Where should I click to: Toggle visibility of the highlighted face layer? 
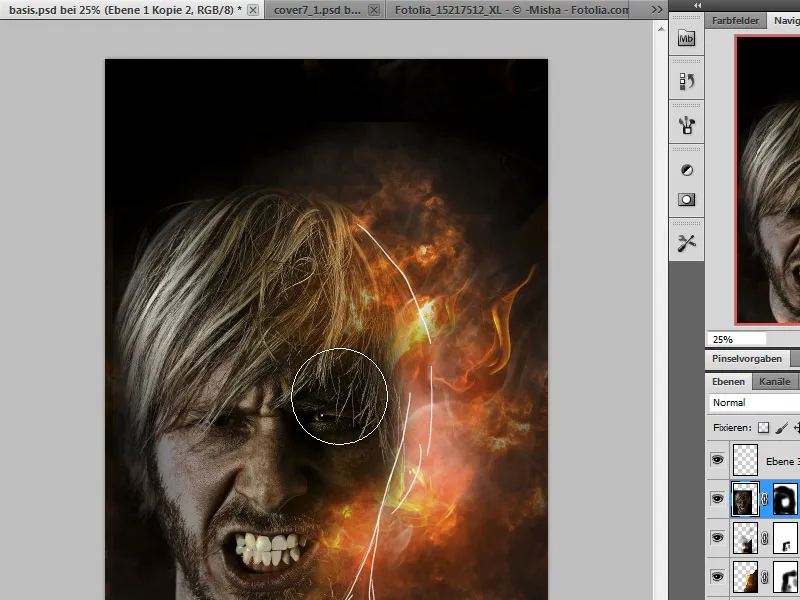[x=717, y=498]
